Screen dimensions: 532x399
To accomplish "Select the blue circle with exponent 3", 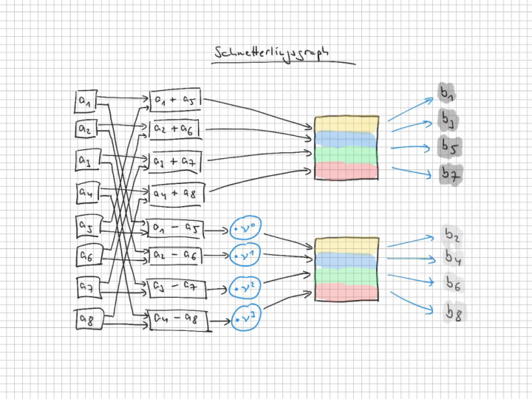I will pyautogui.click(x=247, y=318).
